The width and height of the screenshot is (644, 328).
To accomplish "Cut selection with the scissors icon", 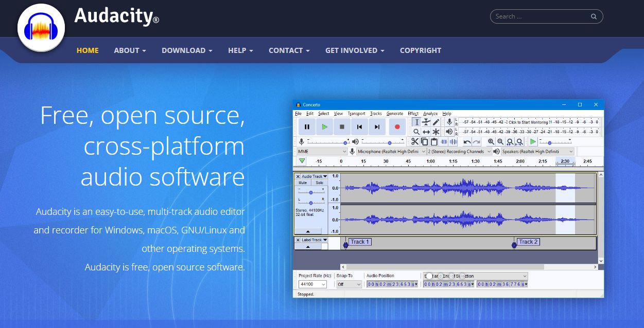I will (x=415, y=141).
